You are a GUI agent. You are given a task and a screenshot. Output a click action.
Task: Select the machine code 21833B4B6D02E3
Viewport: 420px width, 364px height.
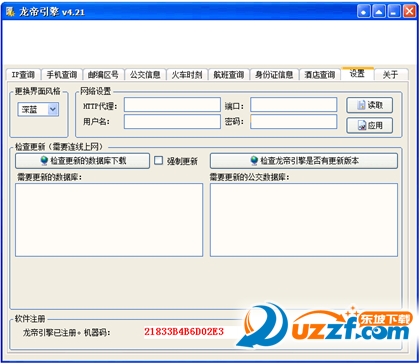184,332
